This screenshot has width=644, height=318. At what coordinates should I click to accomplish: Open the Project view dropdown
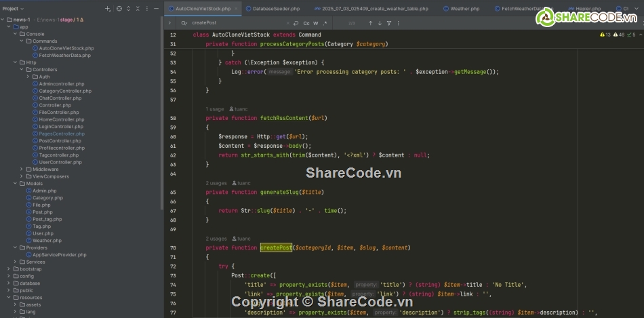tap(13, 9)
